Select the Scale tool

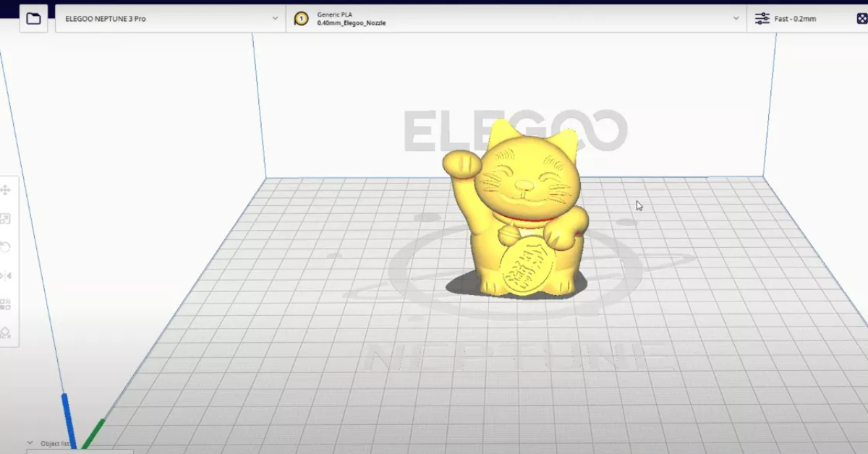click(x=5, y=219)
